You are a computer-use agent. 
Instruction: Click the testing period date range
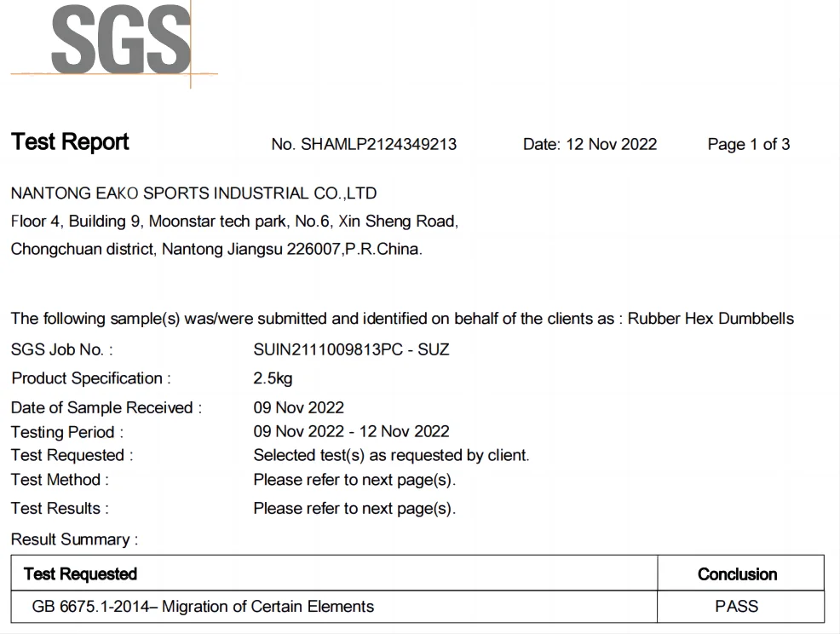[351, 431]
